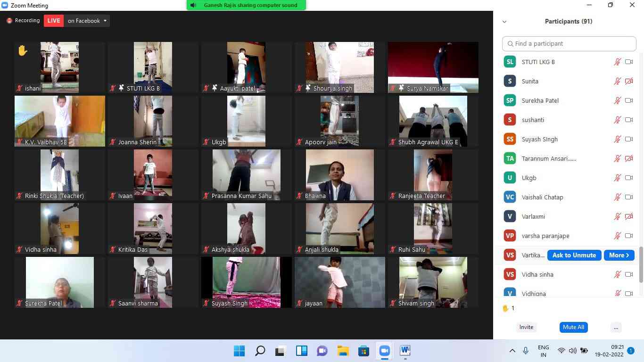Toggle Sunita's muted microphone icon
This screenshot has width=644, height=362.
(617, 82)
